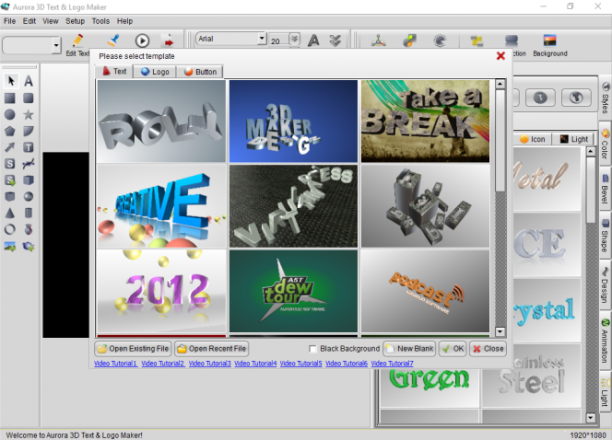Add a 3D sphere object

[x=28, y=196]
